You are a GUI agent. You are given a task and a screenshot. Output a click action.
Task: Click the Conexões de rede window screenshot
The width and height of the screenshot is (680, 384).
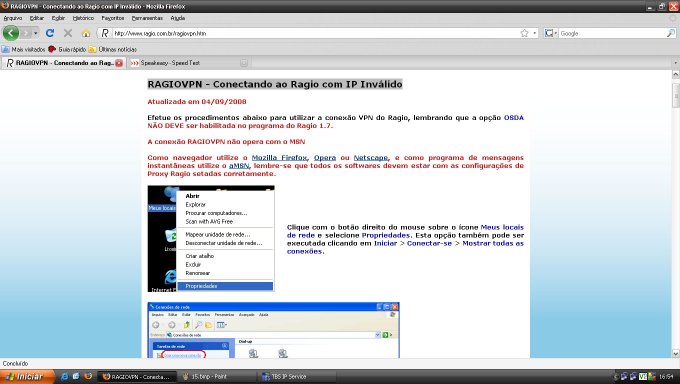pyautogui.click(x=274, y=330)
